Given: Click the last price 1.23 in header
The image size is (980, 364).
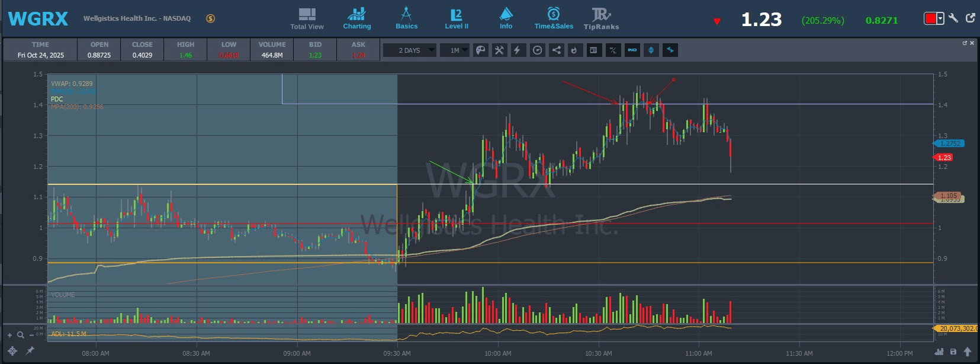Looking at the screenshot, I should 761,20.
